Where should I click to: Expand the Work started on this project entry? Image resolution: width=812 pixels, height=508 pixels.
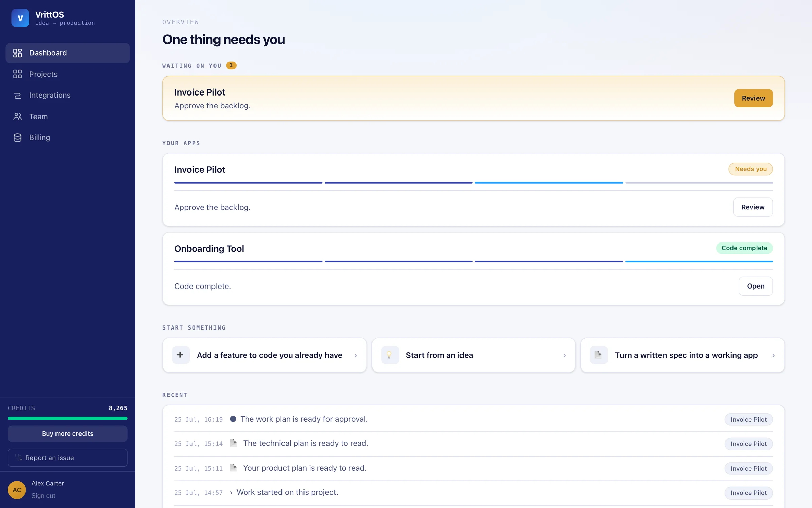pyautogui.click(x=231, y=493)
